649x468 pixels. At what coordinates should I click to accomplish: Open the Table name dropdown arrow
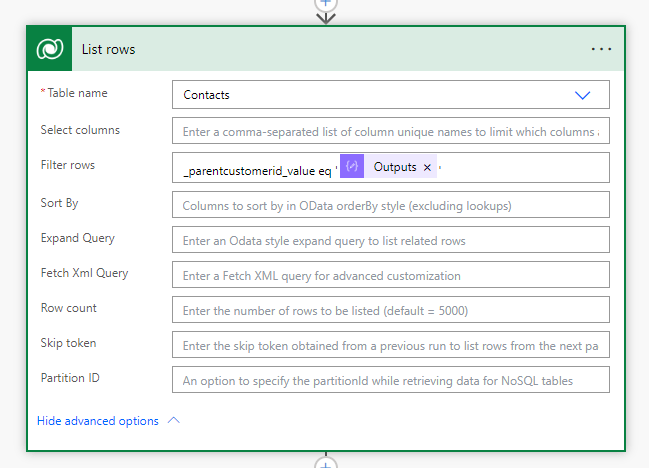click(583, 95)
